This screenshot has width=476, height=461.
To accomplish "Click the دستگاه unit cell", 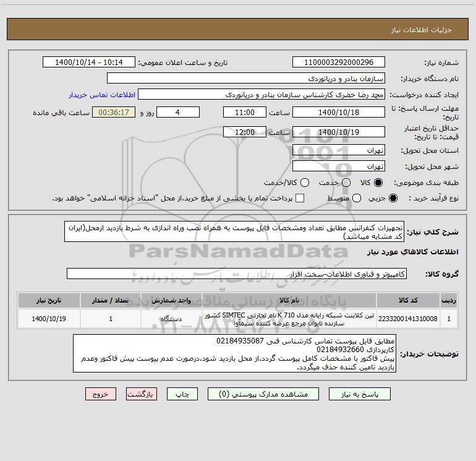I will (x=171, y=319).
